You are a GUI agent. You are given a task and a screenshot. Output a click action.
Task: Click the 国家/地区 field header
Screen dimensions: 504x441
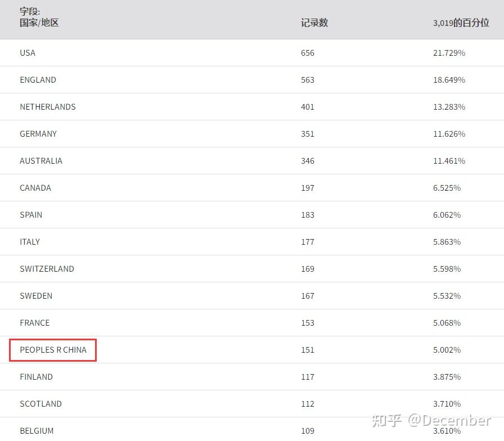[39, 23]
